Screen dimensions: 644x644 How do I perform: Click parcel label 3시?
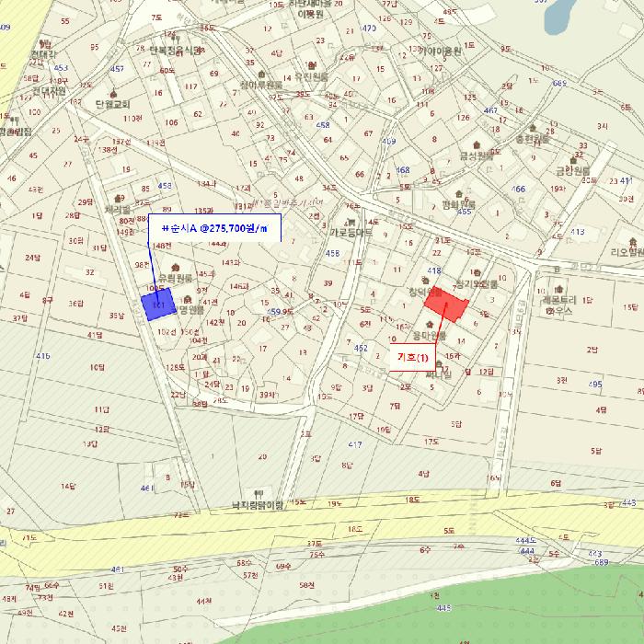(602, 126)
